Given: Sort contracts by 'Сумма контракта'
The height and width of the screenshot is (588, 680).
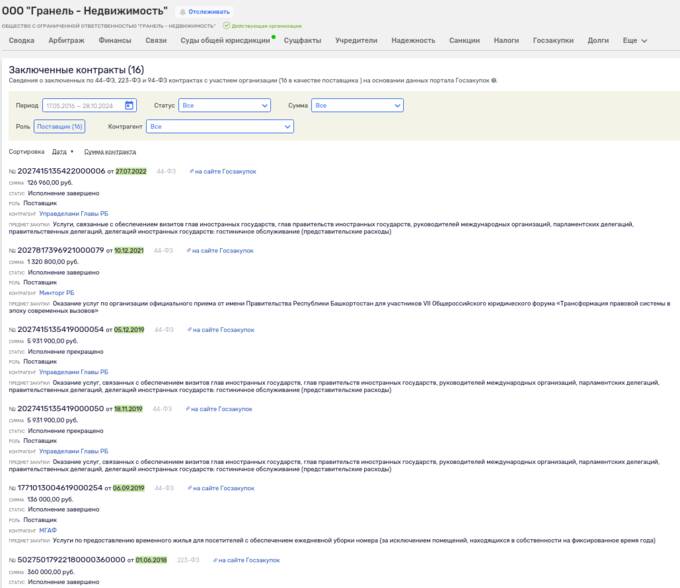Looking at the screenshot, I should point(110,152).
